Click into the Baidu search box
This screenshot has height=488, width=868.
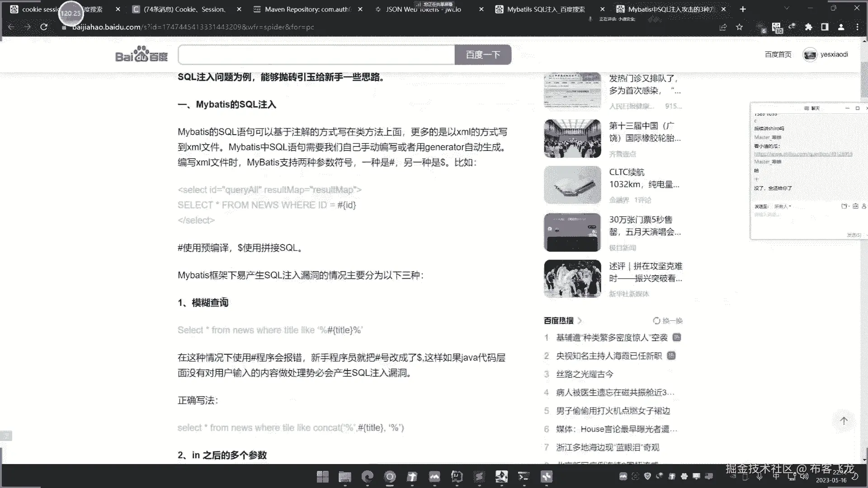click(x=316, y=55)
